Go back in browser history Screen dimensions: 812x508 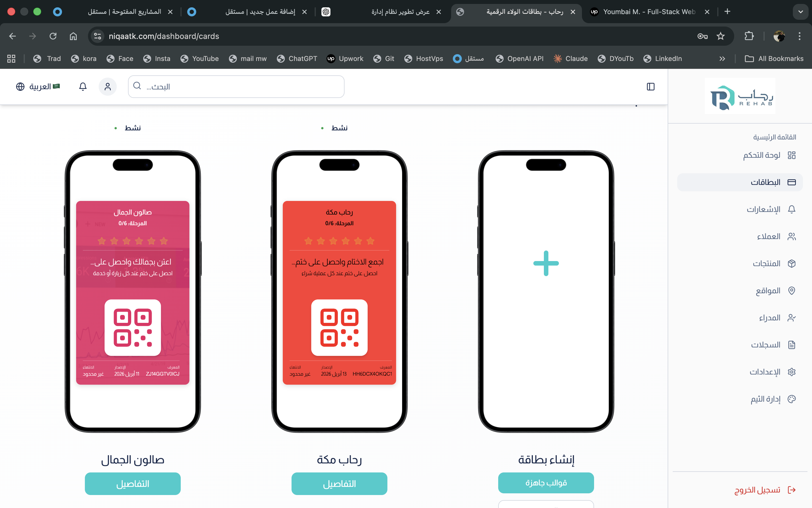(x=12, y=36)
